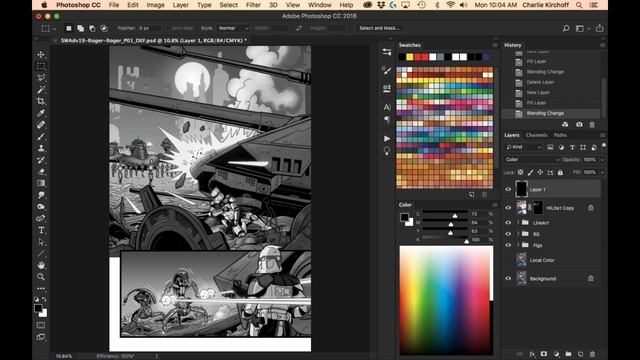This screenshot has width=640, height=360.
Task: Select the Crop tool
Action: click(41, 101)
